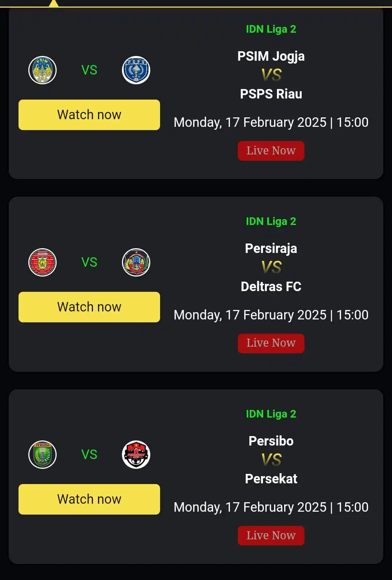This screenshot has height=580, width=392.
Task: Click the Persiraja match date and time
Action: click(x=271, y=315)
